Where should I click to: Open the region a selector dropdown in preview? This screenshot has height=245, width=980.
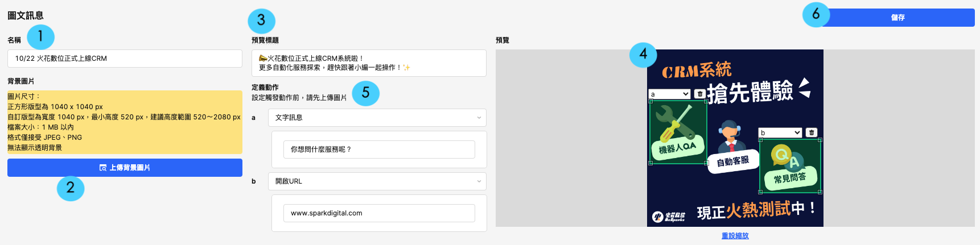click(670, 94)
